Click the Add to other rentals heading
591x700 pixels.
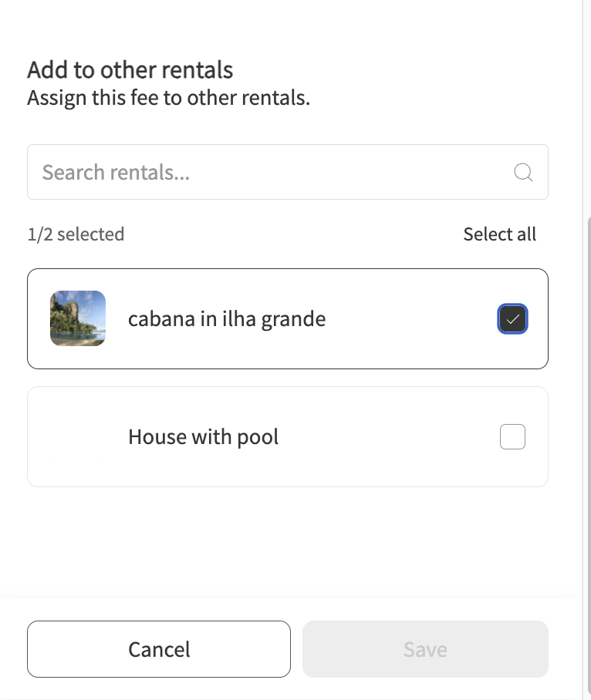tap(130, 69)
